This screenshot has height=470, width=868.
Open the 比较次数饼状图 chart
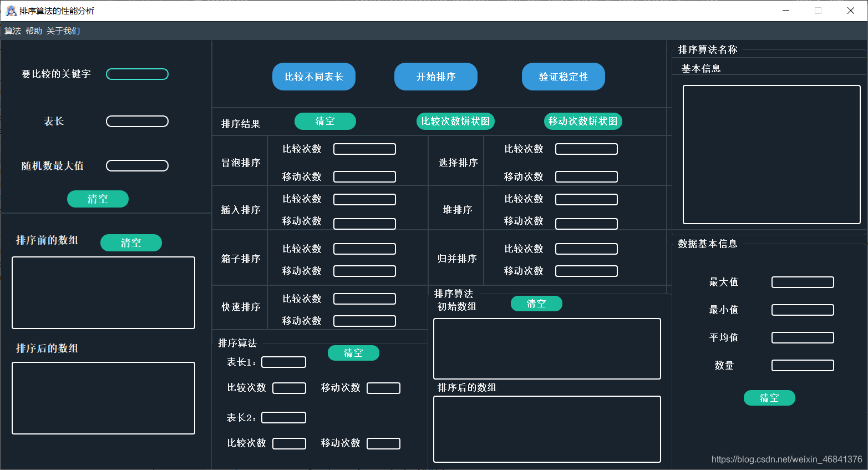(x=455, y=122)
